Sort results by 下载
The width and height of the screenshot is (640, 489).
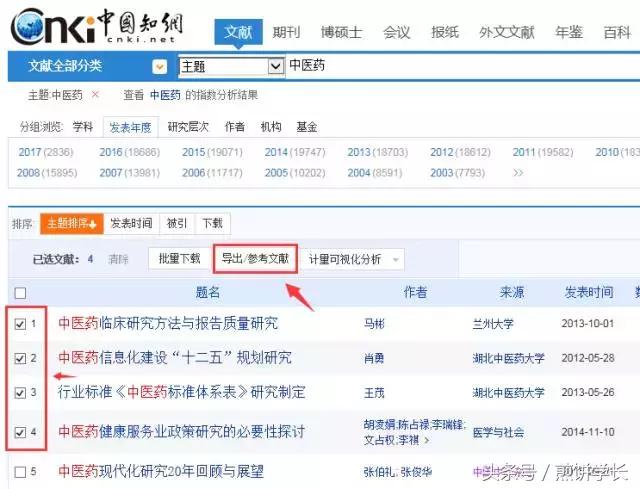click(x=213, y=224)
